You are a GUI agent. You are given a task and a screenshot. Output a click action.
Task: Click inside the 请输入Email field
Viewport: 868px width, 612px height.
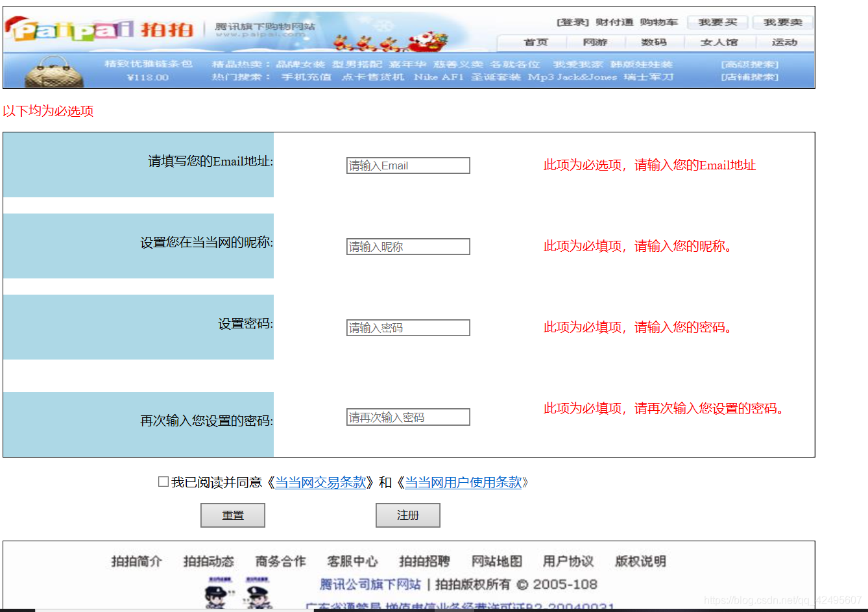tap(407, 165)
